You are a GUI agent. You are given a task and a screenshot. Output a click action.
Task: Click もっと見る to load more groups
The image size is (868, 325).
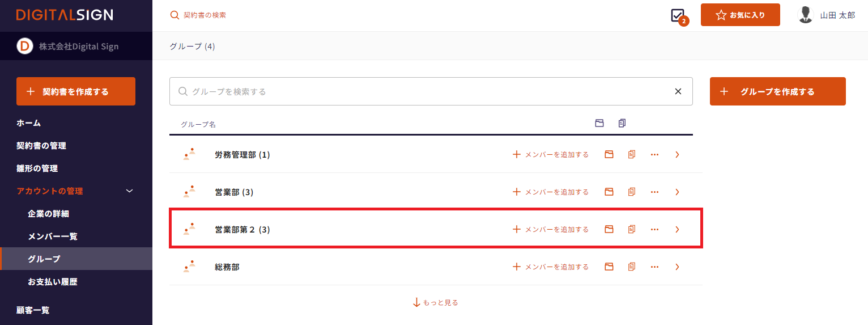click(x=435, y=302)
